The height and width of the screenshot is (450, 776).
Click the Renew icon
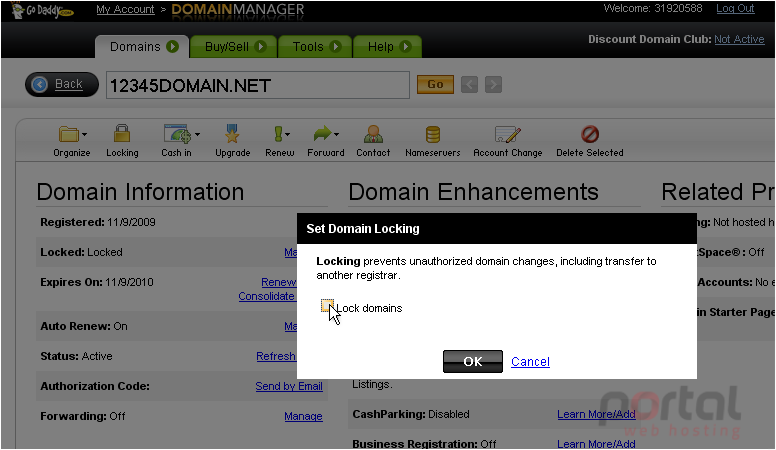pyautogui.click(x=278, y=134)
